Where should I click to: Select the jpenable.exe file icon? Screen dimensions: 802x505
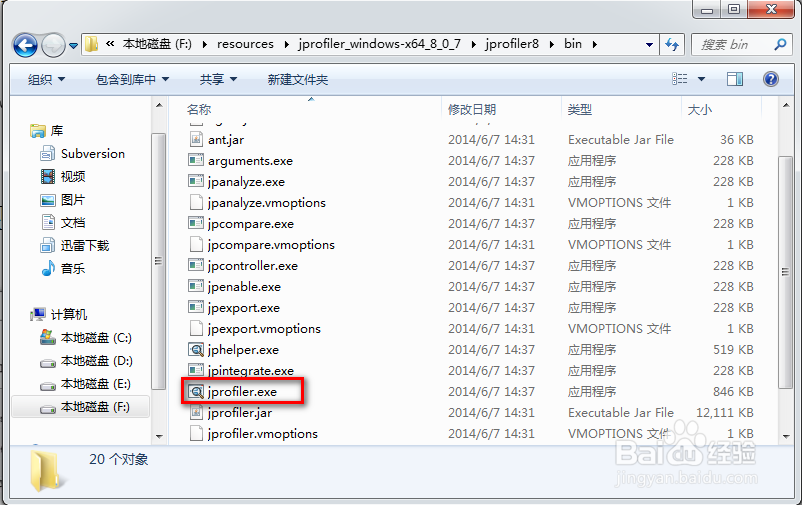coord(196,286)
